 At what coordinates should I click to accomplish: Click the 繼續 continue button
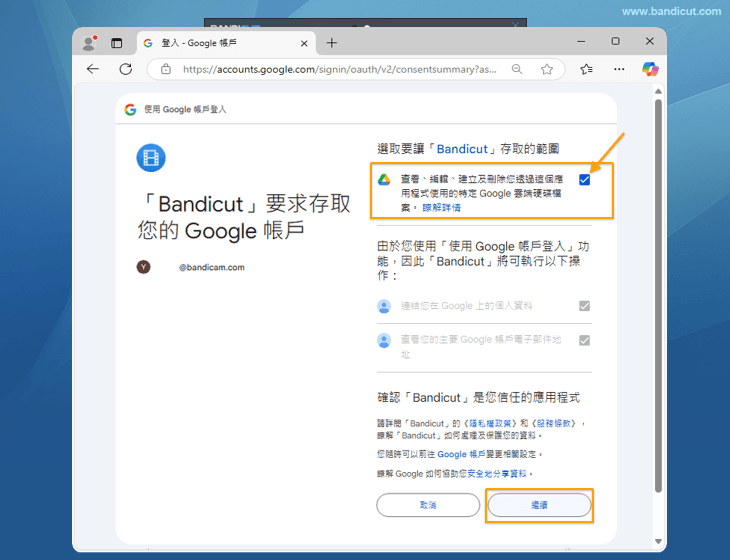tap(539, 505)
